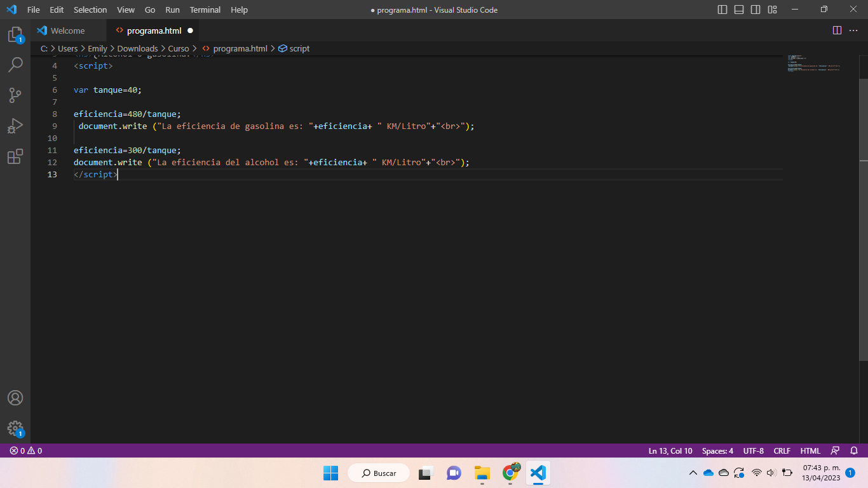868x488 pixels.
Task: Open the volume speaker tray icon
Action: 771,473
